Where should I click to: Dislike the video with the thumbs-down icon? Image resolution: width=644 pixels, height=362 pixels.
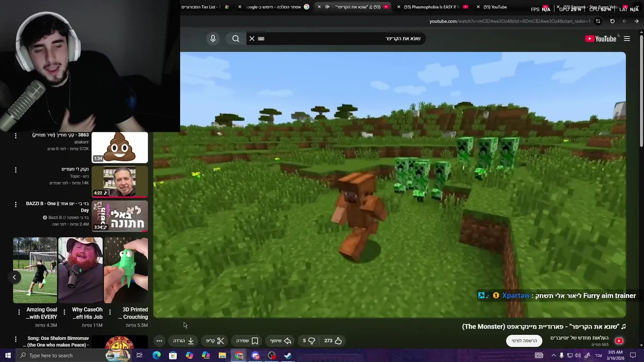308,341
